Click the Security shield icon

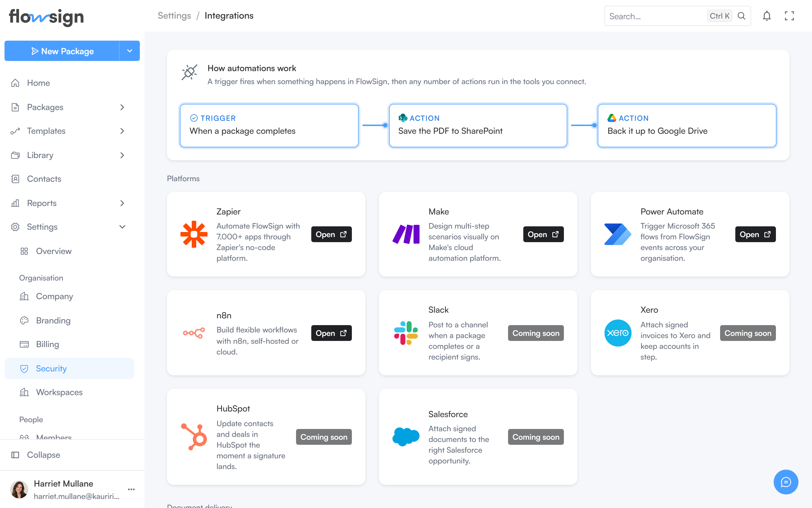tap(24, 369)
